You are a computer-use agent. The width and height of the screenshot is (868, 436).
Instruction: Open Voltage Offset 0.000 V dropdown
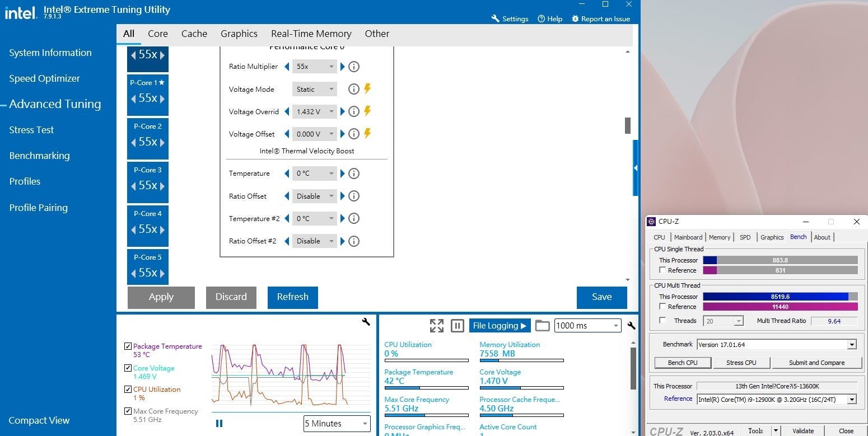coord(315,134)
